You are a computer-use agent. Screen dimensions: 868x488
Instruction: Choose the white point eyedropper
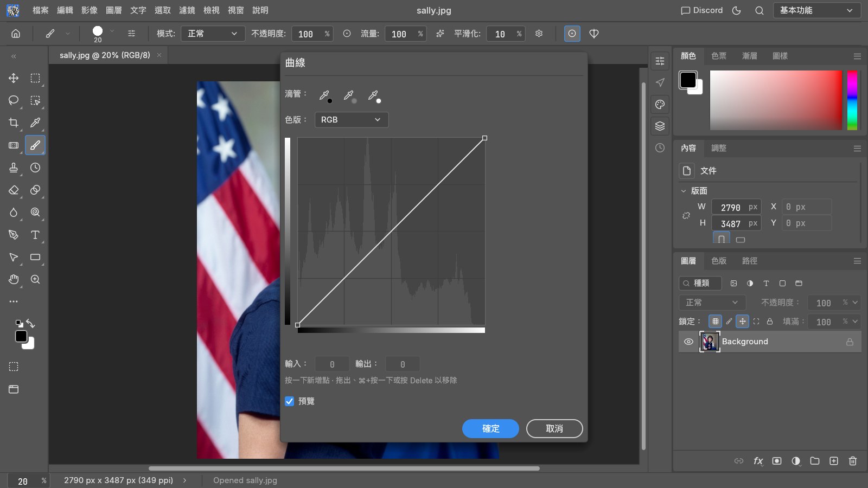pos(374,95)
